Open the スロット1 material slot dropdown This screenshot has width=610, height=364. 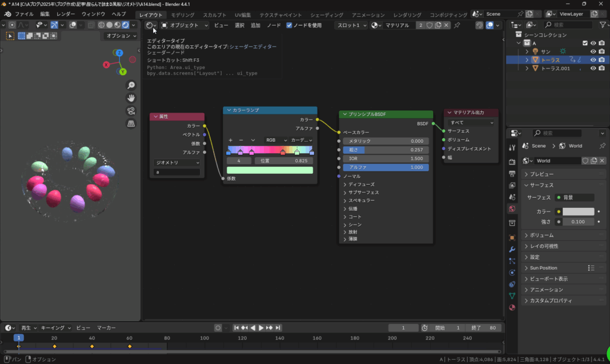pyautogui.click(x=351, y=25)
